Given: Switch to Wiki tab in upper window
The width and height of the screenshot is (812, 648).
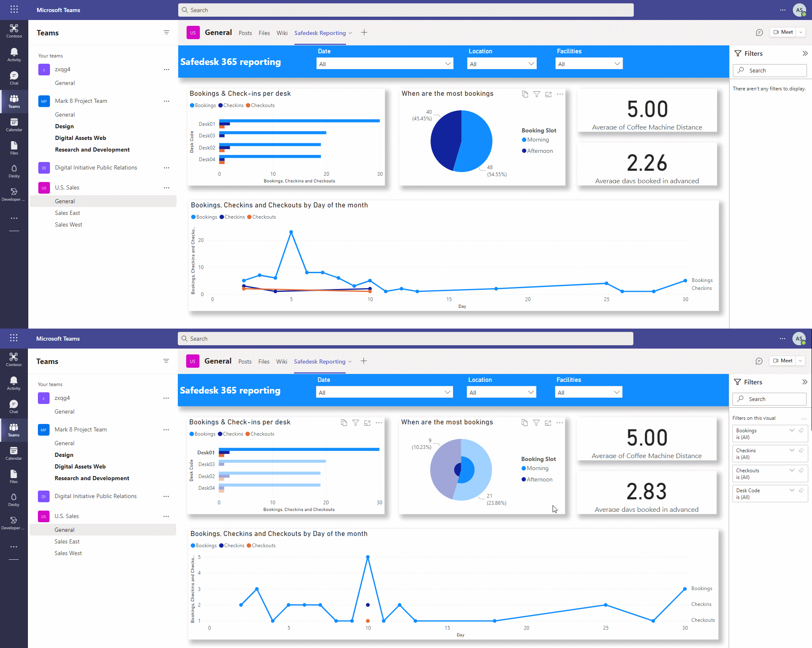Looking at the screenshot, I should tap(282, 33).
